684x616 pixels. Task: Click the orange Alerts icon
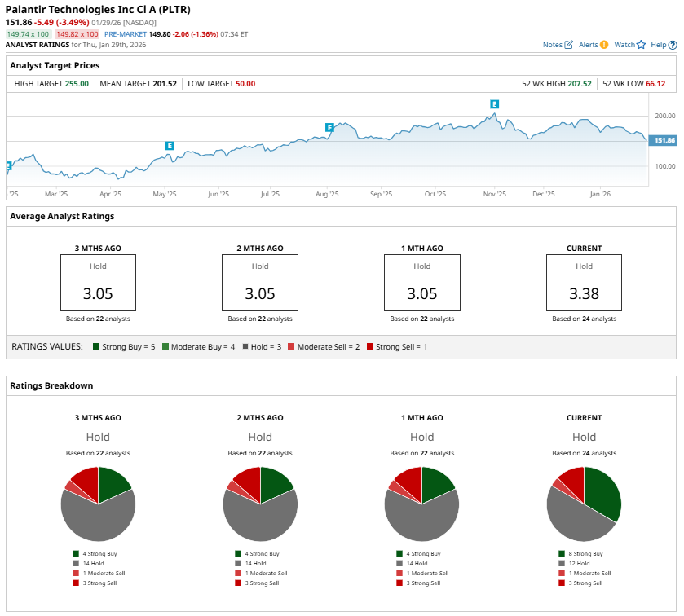click(x=604, y=45)
